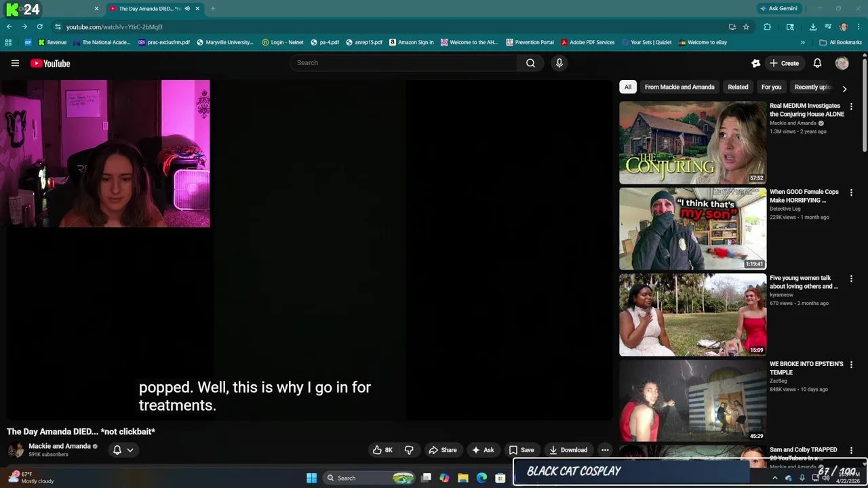Go to the YouTube home logo

point(50,63)
